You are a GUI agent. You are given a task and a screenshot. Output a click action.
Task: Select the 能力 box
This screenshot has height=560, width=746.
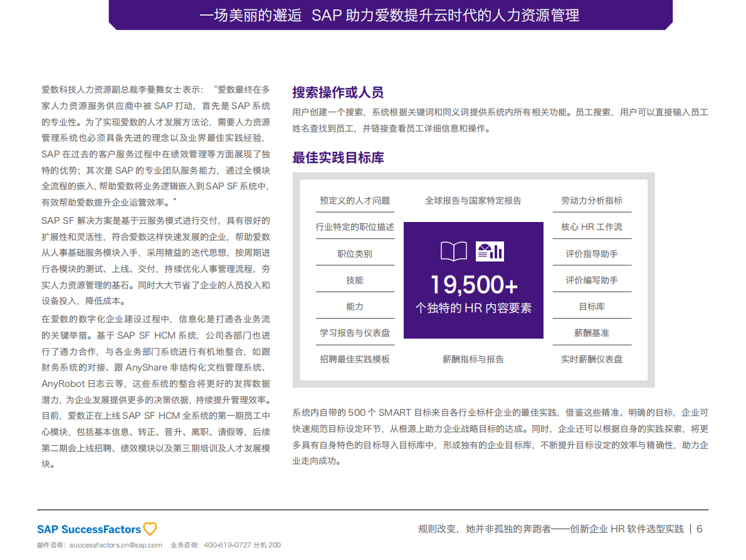(x=355, y=306)
